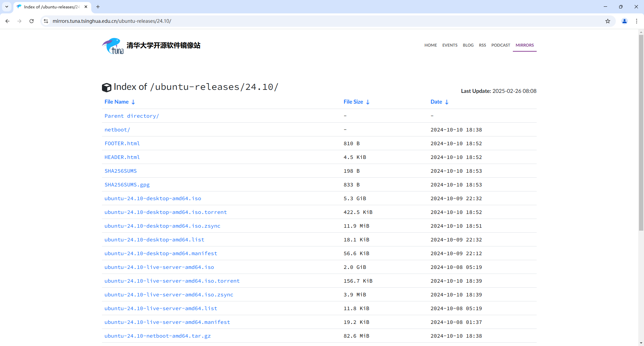Open the BLOG navigation item

pos(468,45)
